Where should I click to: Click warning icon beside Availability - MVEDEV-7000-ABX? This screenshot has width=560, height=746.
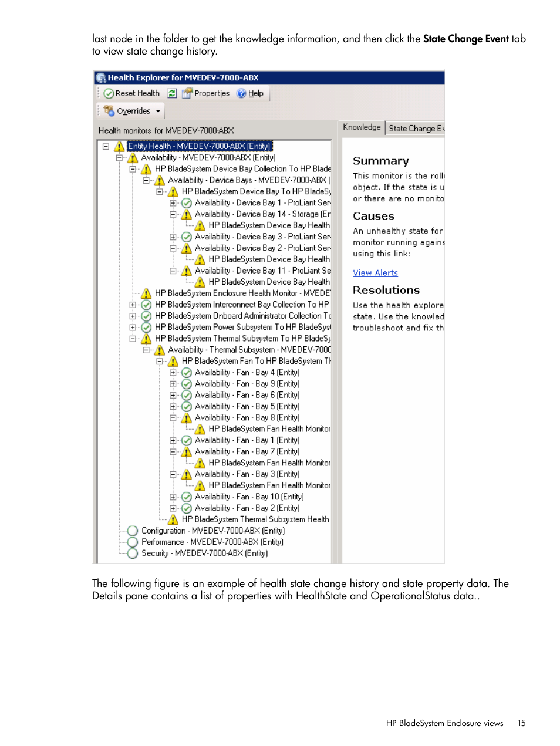pyautogui.click(x=133, y=158)
